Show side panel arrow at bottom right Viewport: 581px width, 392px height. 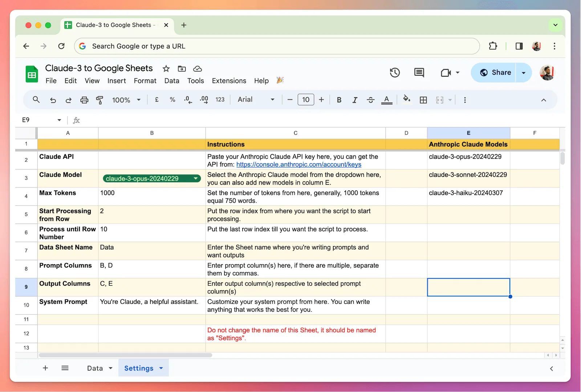pos(551,368)
